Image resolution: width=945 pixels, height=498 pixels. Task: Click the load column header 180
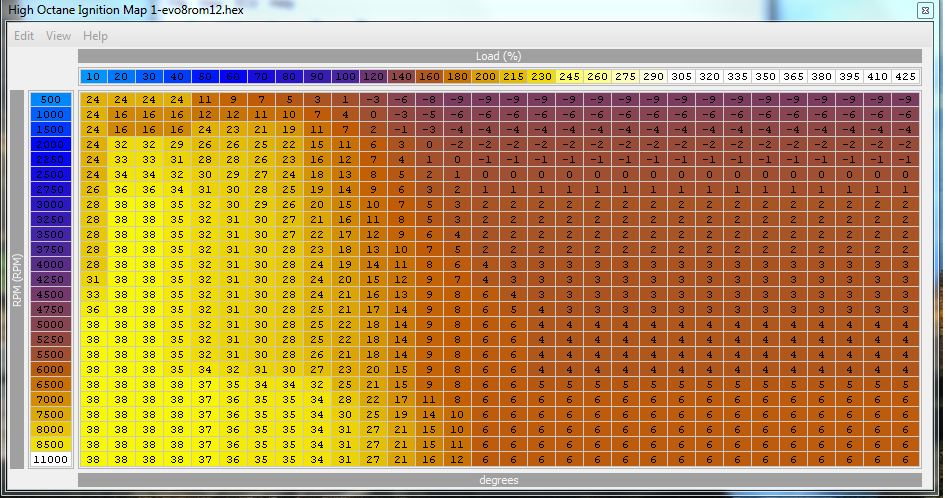point(457,77)
